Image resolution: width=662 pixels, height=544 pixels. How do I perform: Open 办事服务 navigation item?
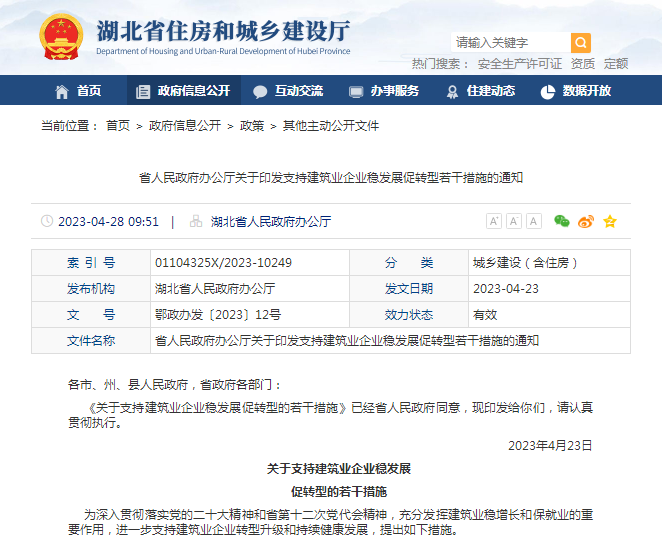click(x=384, y=91)
